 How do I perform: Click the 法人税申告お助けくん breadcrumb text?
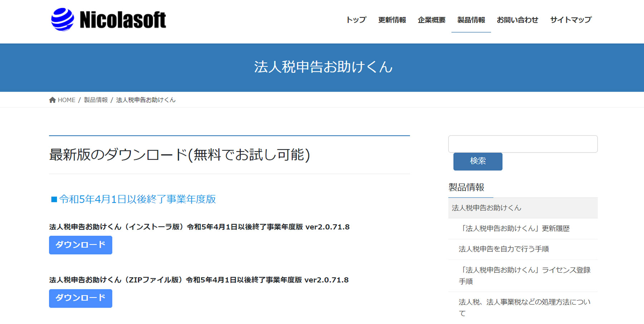click(146, 100)
